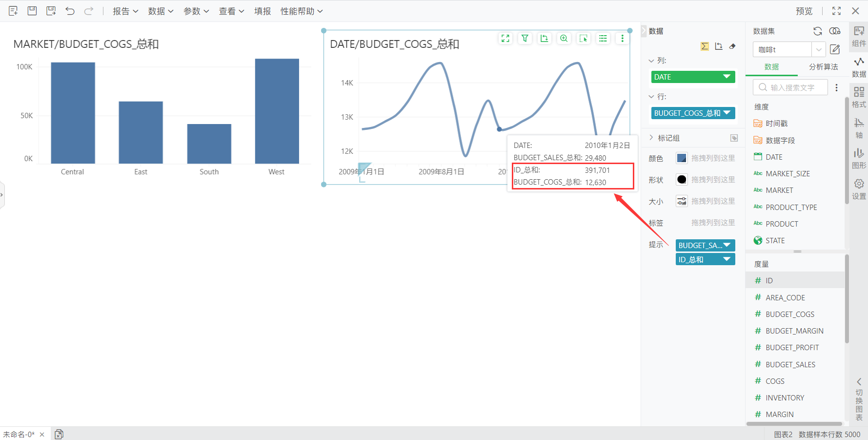The width and height of the screenshot is (868, 440).
Task: Open the 时间戳 folder
Action: pyautogui.click(x=776, y=124)
